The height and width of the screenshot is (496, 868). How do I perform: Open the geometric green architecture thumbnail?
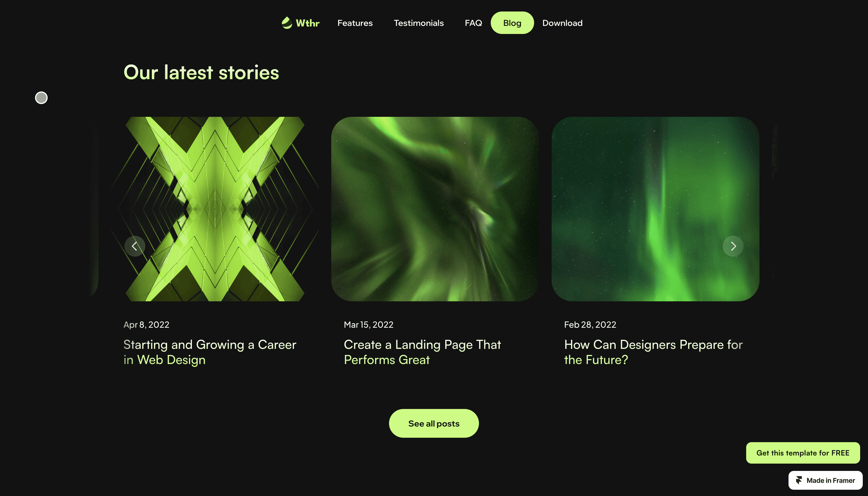tap(215, 209)
